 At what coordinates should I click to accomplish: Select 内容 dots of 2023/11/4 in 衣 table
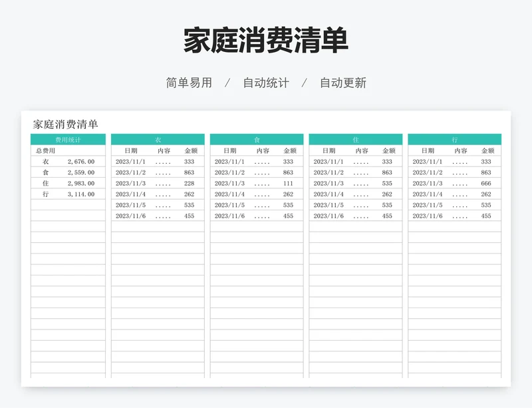coord(163,196)
